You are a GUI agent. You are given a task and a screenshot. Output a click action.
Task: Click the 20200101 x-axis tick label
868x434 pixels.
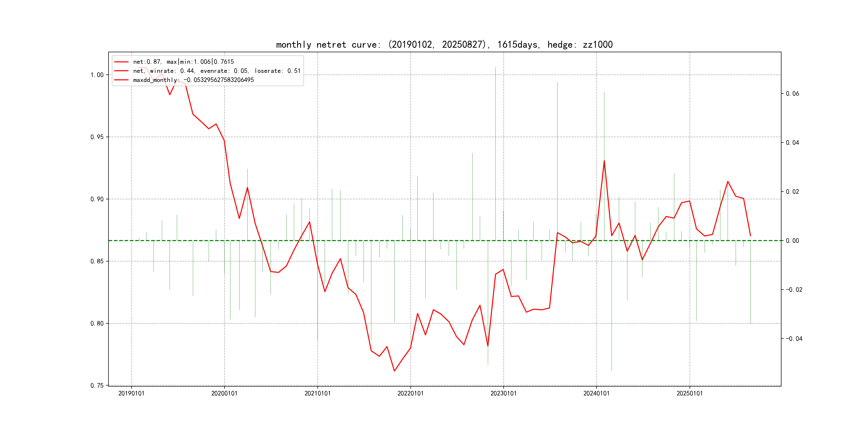click(224, 393)
